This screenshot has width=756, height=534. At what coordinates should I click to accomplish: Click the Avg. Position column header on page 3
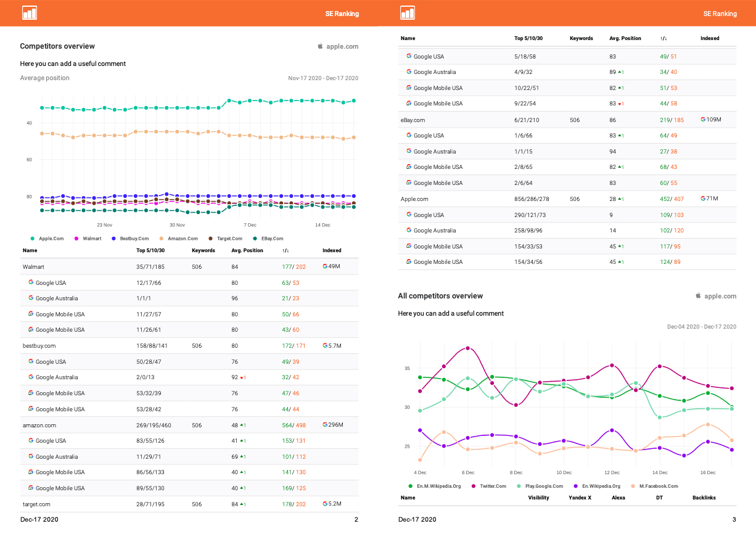(x=625, y=38)
